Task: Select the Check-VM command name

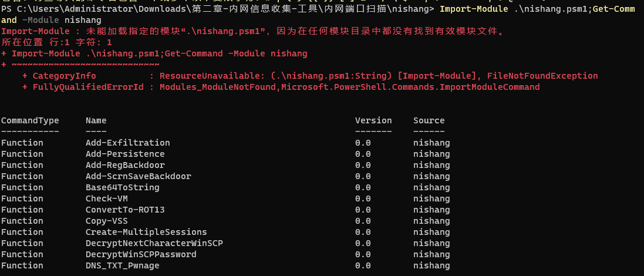Action: pos(106,198)
